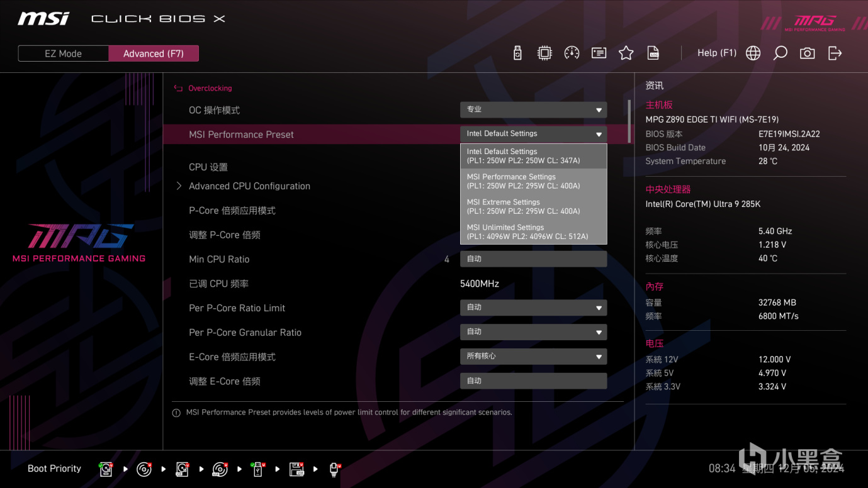Click the profile card icon in top toolbar
The image size is (868, 488).
(599, 53)
